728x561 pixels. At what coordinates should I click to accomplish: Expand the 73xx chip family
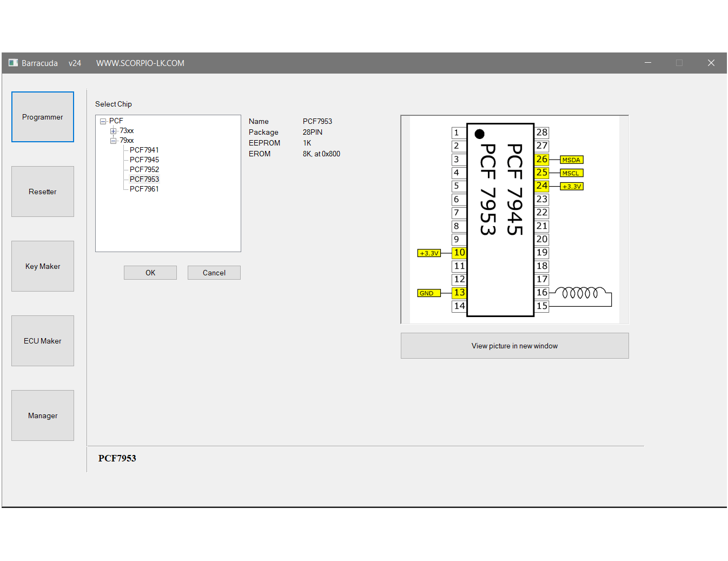click(x=113, y=131)
